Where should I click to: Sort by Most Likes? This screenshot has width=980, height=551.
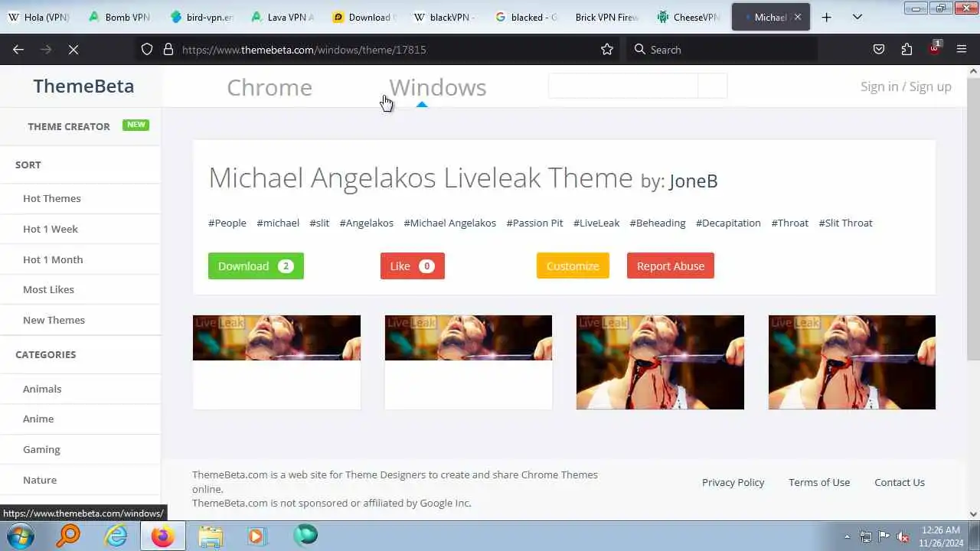pos(48,289)
